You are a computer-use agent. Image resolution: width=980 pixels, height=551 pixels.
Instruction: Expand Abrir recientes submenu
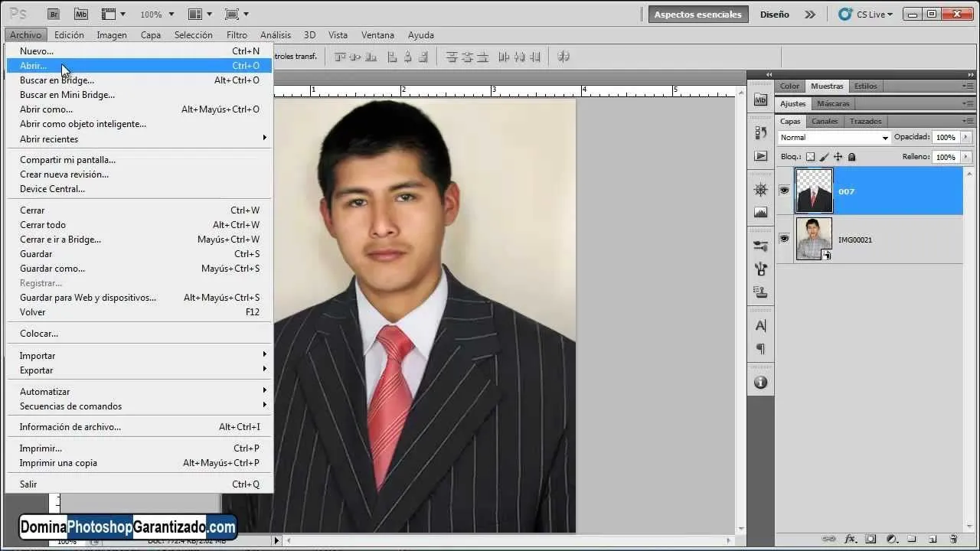265,139
